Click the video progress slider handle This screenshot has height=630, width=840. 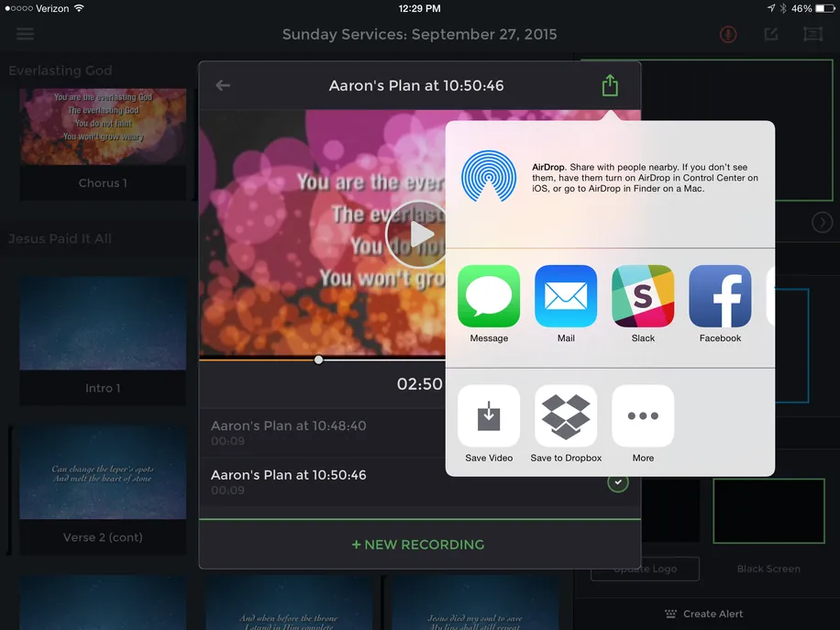click(318, 359)
